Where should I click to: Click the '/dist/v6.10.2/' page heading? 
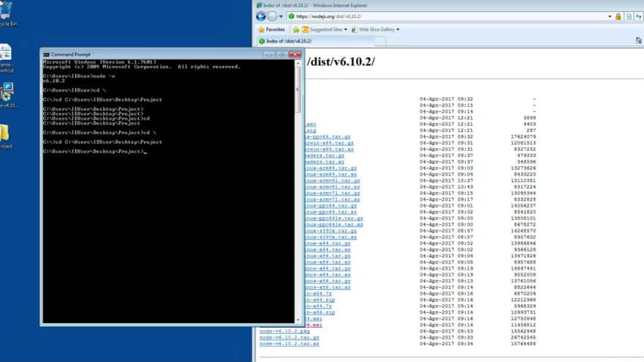tap(341, 61)
